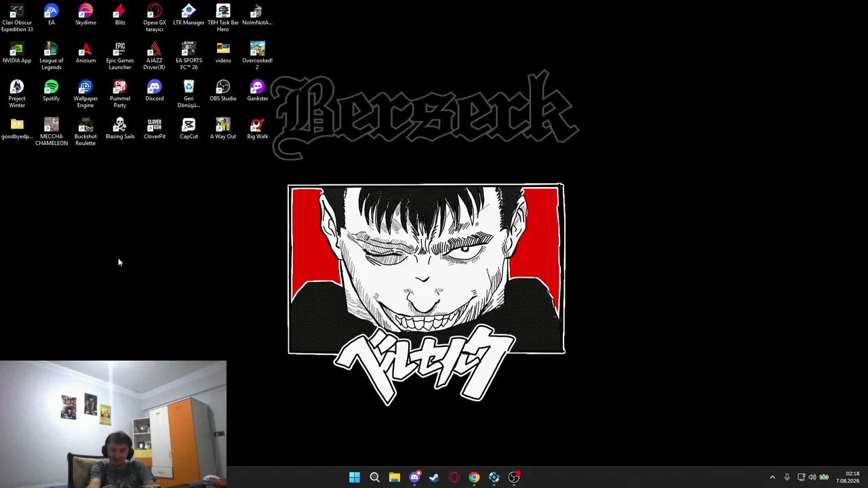Launch the EA app shortcut

[x=52, y=15]
